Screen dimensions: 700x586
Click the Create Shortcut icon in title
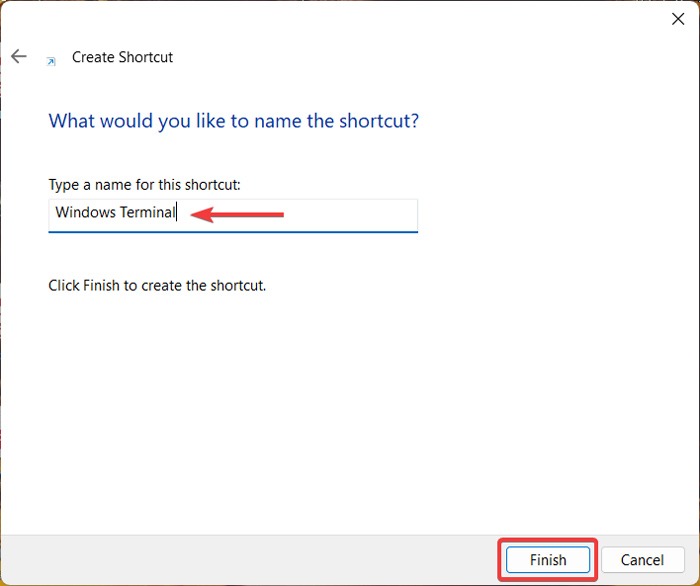point(51,62)
